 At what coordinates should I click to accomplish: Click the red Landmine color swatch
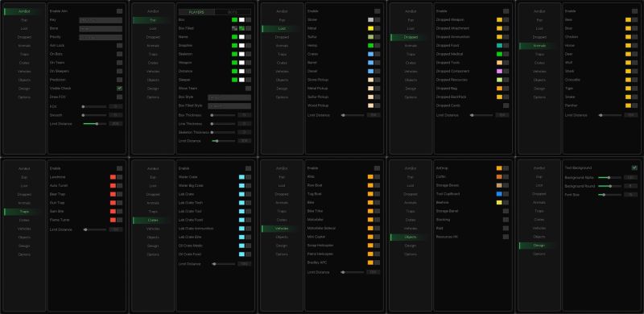(x=113, y=177)
